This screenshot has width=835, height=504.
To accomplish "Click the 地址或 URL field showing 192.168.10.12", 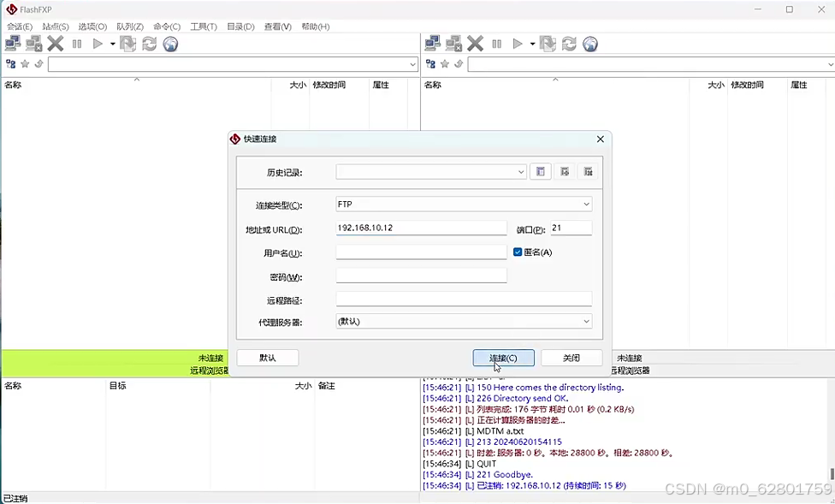I will click(421, 228).
